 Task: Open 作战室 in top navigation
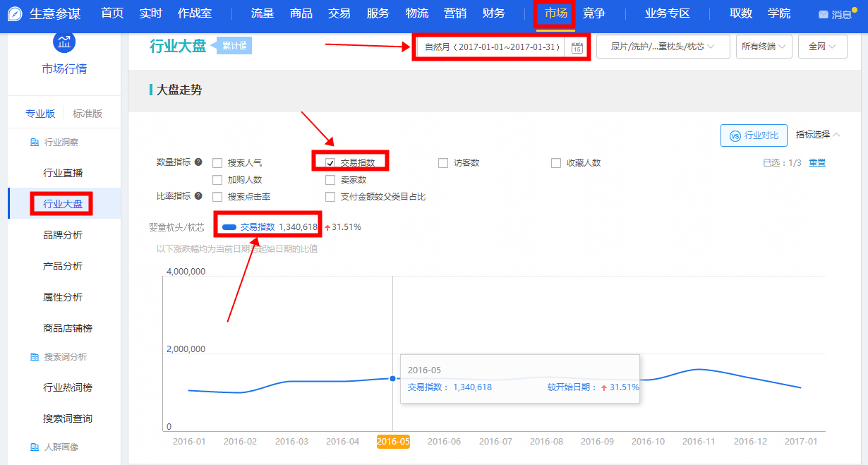click(x=195, y=13)
